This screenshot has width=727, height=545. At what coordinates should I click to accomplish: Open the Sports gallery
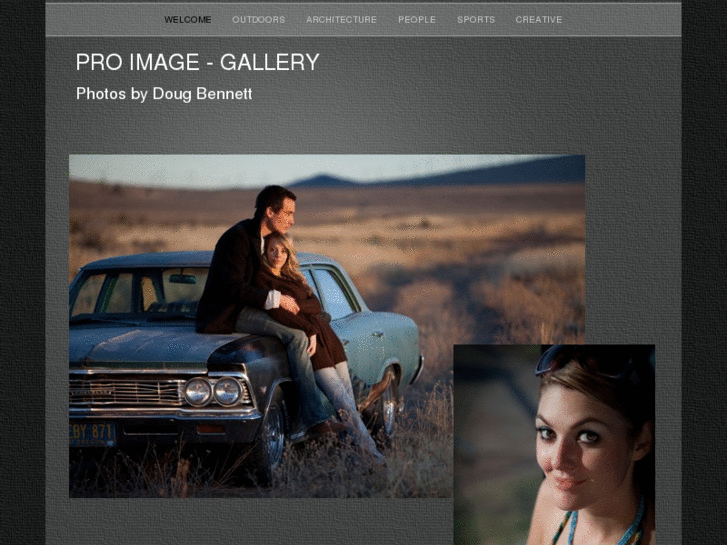476,19
